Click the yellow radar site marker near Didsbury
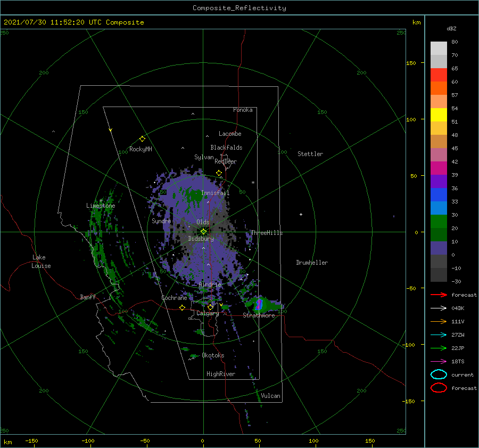479x448 pixels. point(203,232)
